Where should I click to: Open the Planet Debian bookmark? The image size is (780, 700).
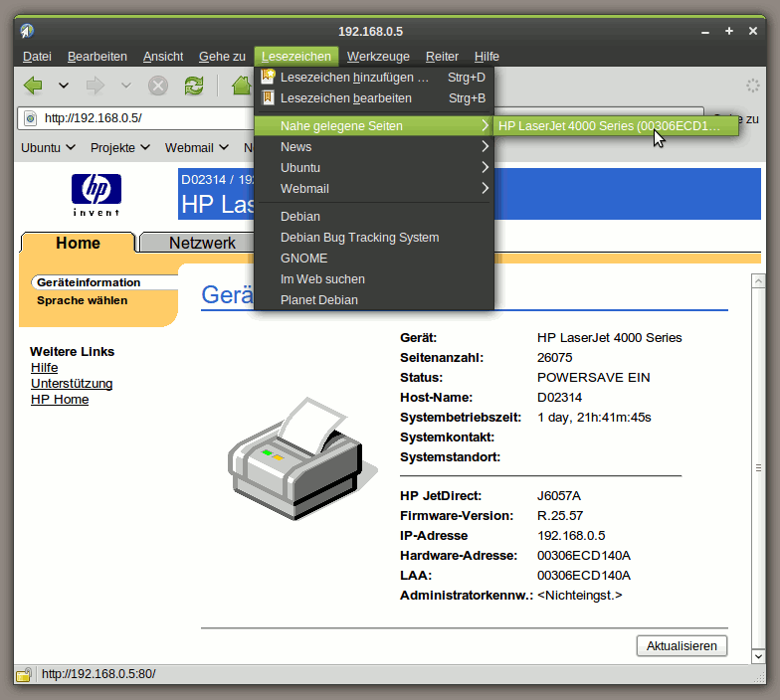tap(374, 300)
